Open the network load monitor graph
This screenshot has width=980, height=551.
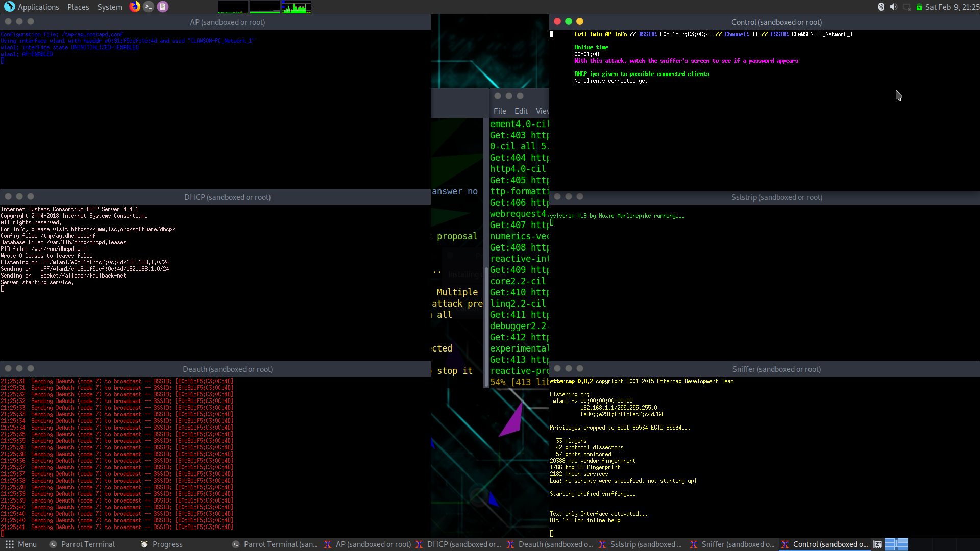pos(296,7)
